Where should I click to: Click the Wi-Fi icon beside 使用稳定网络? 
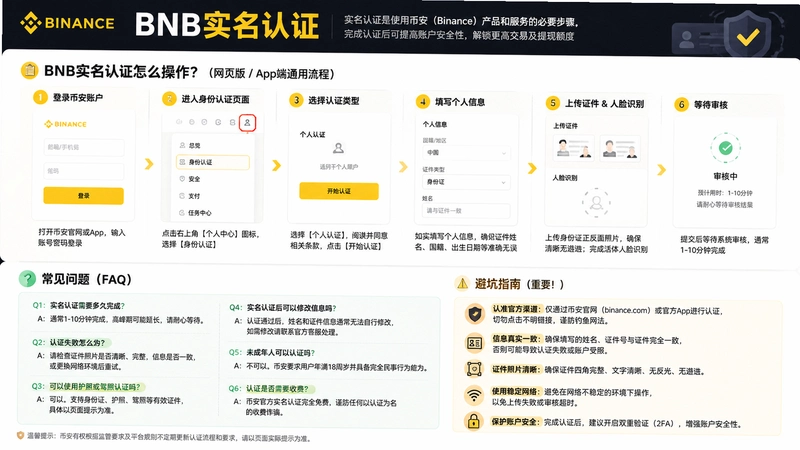pyautogui.click(x=474, y=395)
